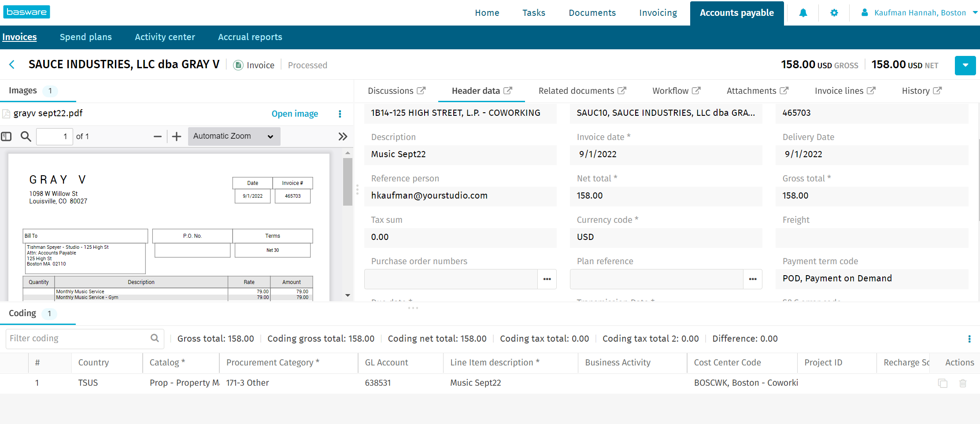Copy coding row 1
The height and width of the screenshot is (424, 980).
point(943,383)
